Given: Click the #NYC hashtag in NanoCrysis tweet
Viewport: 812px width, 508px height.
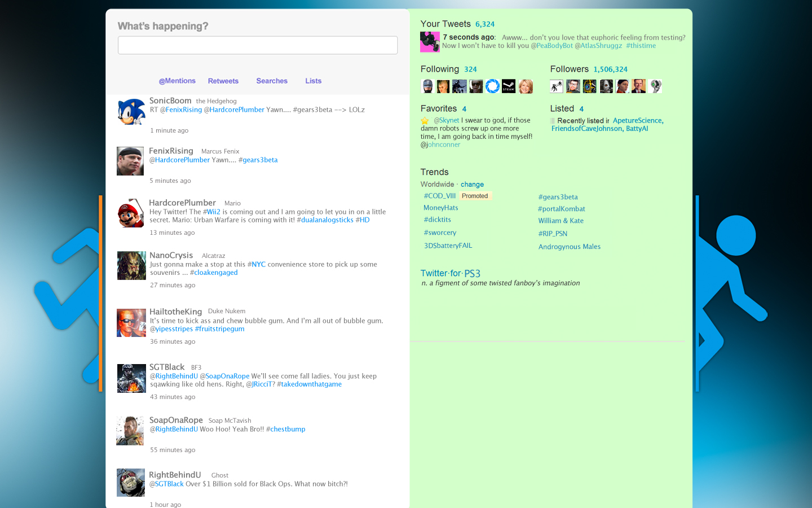Looking at the screenshot, I should click(x=257, y=264).
